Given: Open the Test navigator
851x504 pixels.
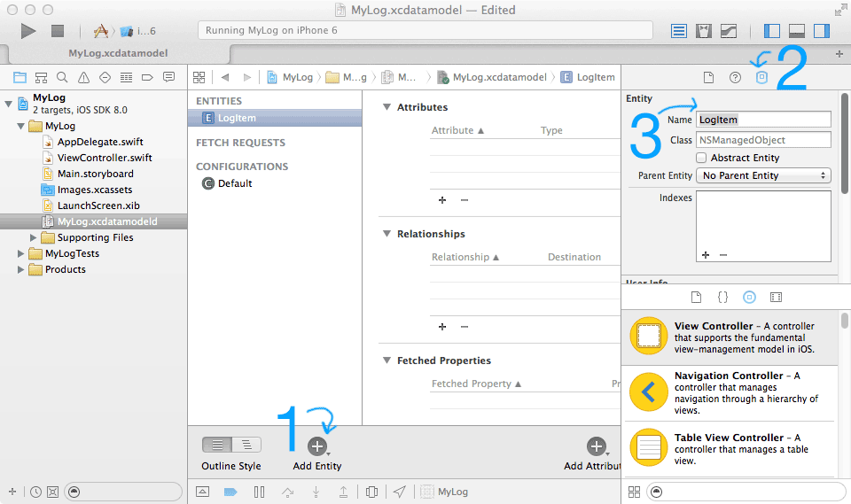Looking at the screenshot, I should coord(105,78).
